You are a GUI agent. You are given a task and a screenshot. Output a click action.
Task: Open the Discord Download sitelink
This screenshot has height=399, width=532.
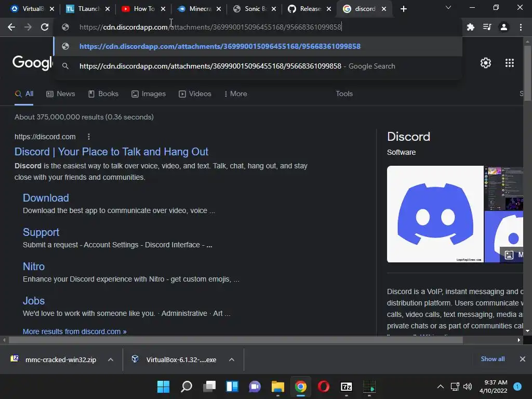tap(46, 198)
